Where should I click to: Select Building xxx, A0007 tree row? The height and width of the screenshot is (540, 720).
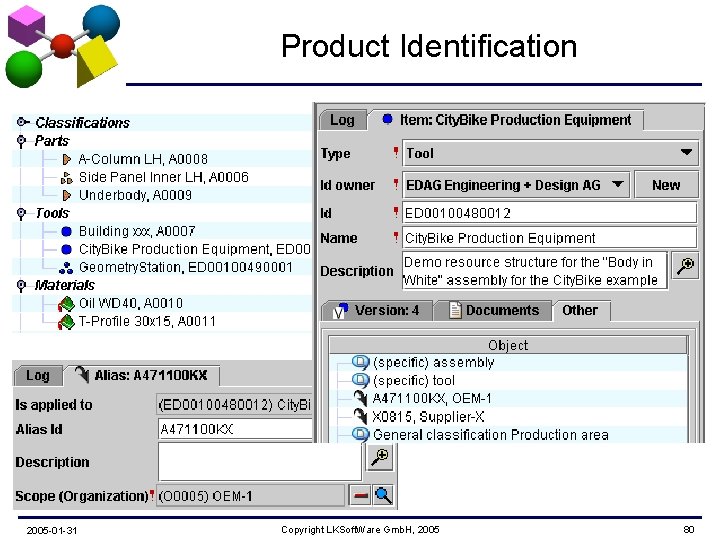point(137,231)
